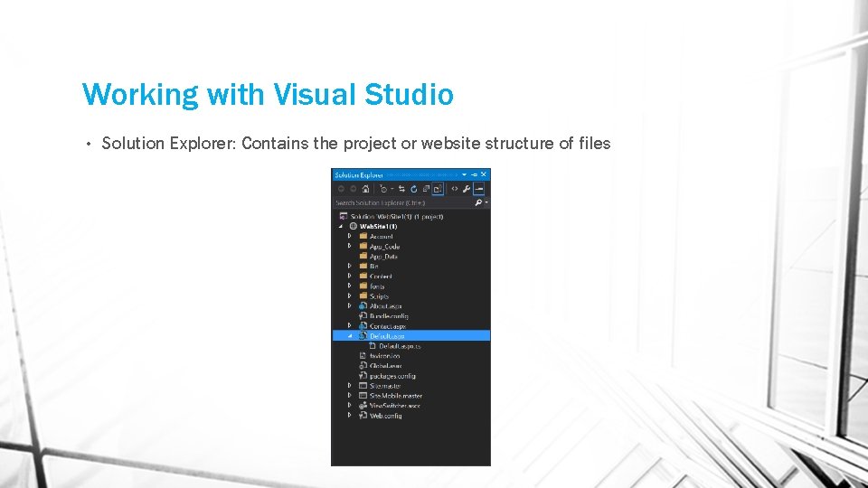Click the WebSite1(1) globe project icon
The width and height of the screenshot is (868, 488).
point(354,226)
